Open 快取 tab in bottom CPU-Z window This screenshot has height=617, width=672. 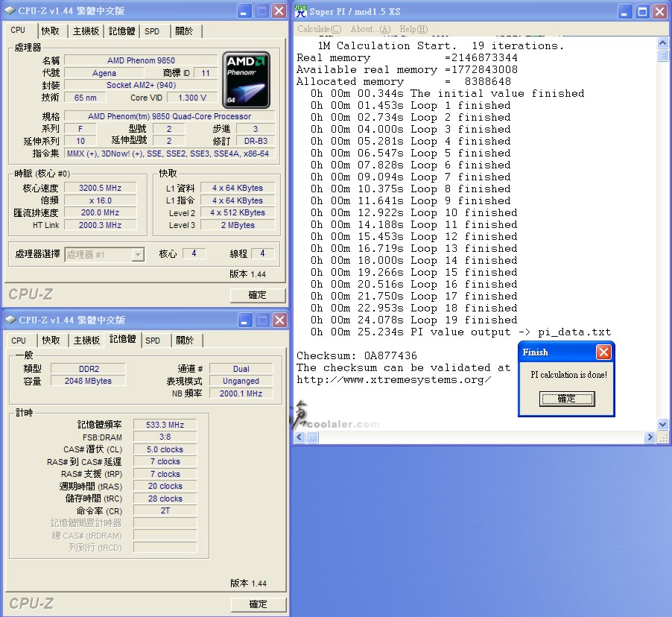tap(51, 341)
